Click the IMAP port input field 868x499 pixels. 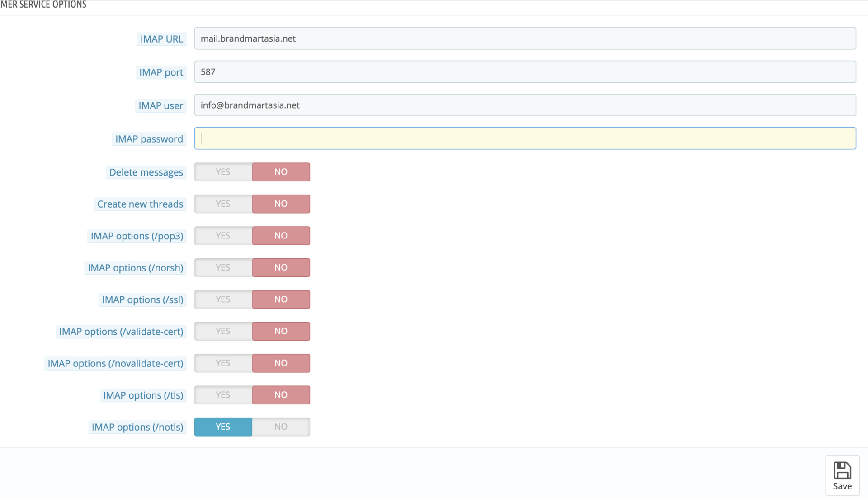(524, 72)
